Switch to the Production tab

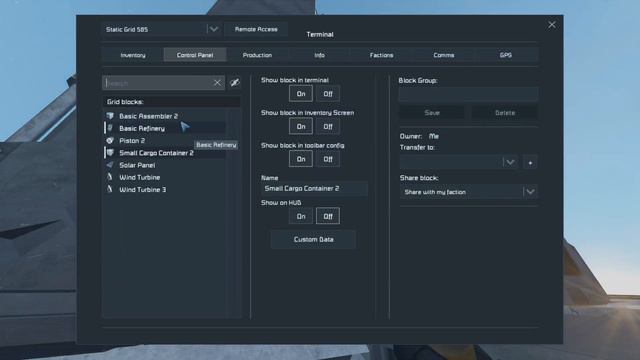257,55
